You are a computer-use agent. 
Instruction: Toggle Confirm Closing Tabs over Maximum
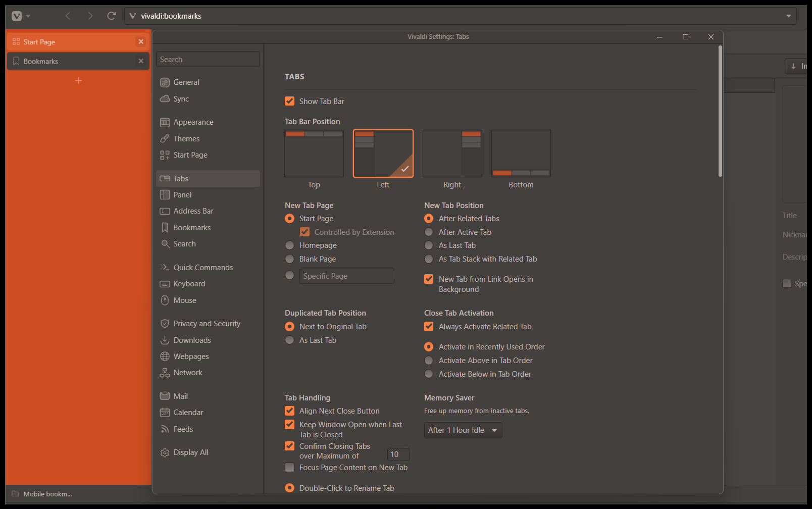(x=289, y=446)
